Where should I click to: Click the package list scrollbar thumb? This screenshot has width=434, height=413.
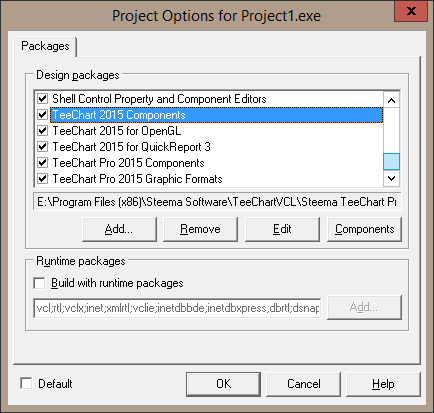tap(391, 162)
